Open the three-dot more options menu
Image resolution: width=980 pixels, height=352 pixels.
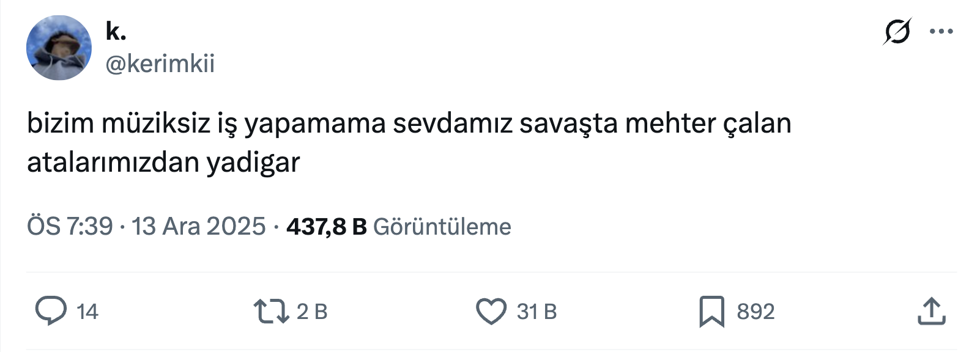coord(941,32)
